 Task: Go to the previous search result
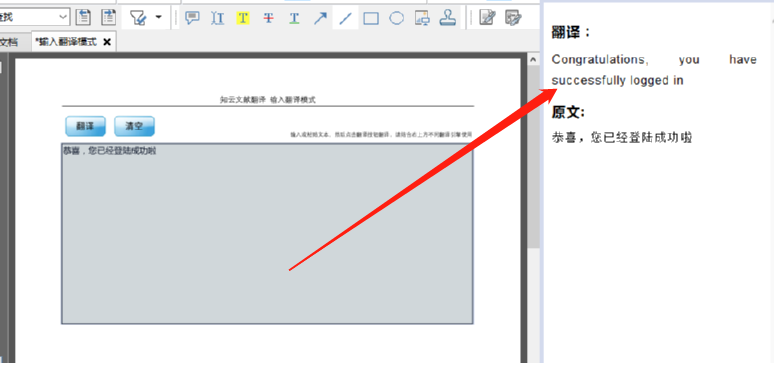point(83,17)
